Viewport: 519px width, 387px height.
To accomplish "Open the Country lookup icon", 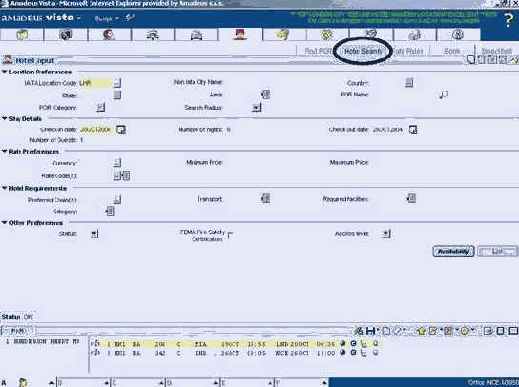I will (409, 83).
